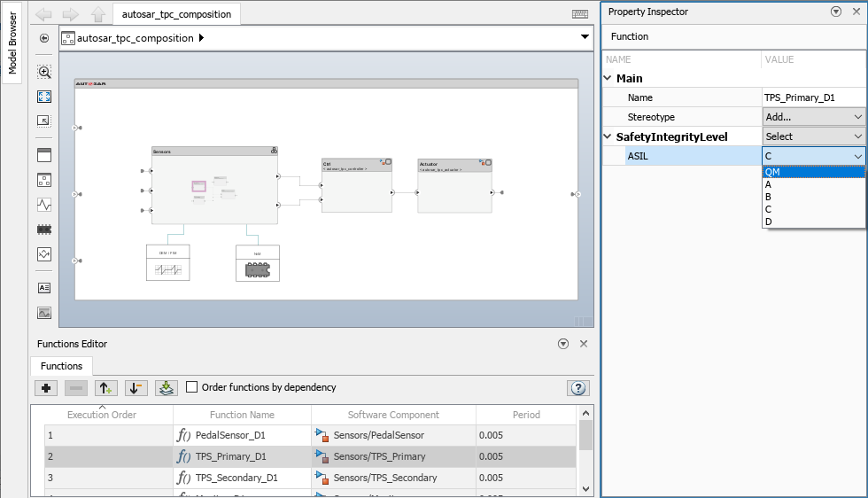Move function up in execution order
This screenshot has height=498, width=868.
[x=105, y=388]
